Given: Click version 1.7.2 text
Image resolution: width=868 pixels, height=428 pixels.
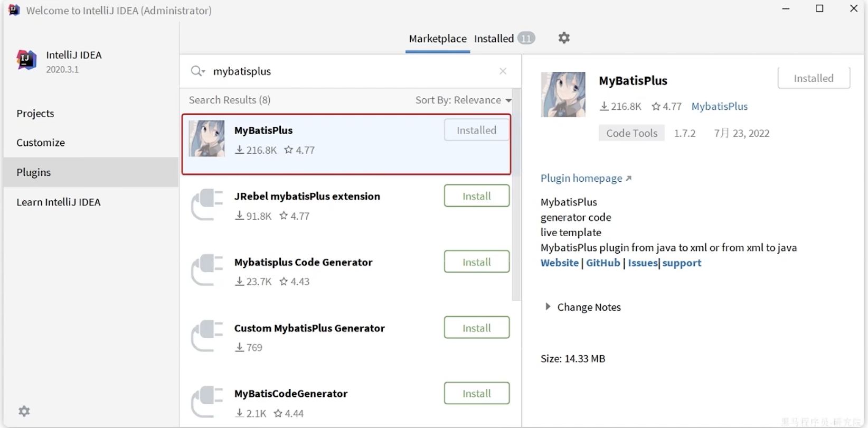Looking at the screenshot, I should click(x=685, y=133).
